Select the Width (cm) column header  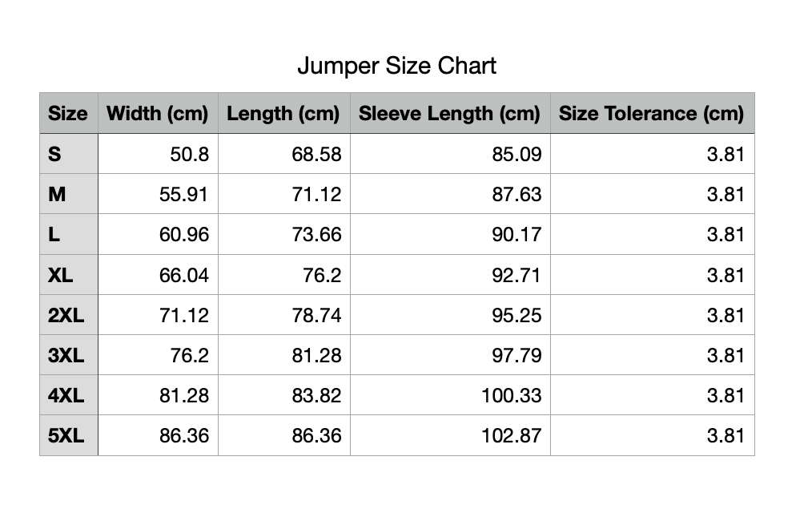click(x=157, y=113)
